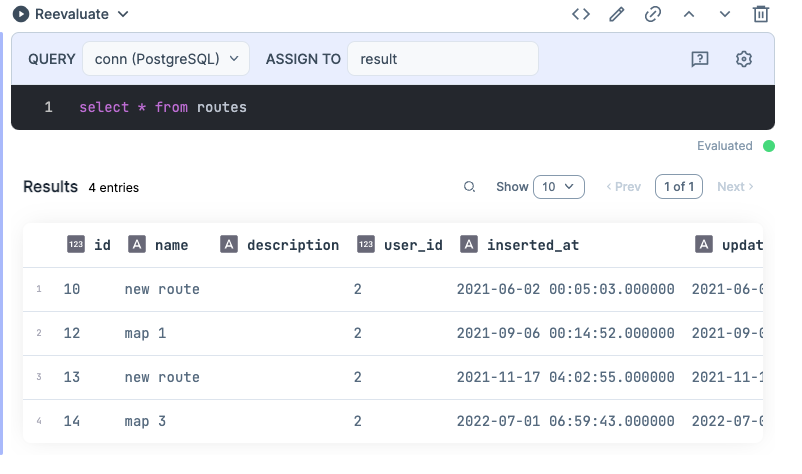Open the Show 10 rows dropdown
802x474 pixels.
point(559,187)
